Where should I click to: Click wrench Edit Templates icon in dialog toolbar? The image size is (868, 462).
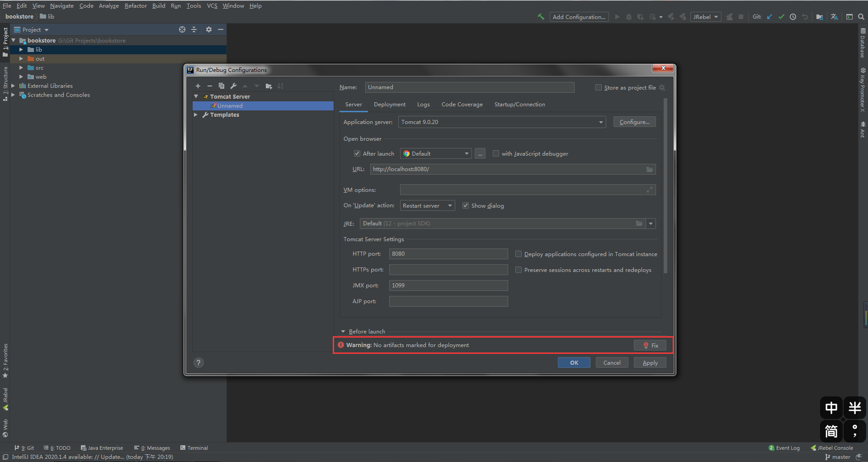click(233, 86)
